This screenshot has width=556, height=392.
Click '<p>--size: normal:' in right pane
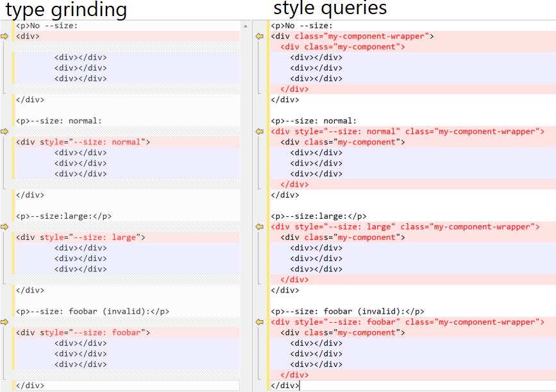click(x=314, y=121)
